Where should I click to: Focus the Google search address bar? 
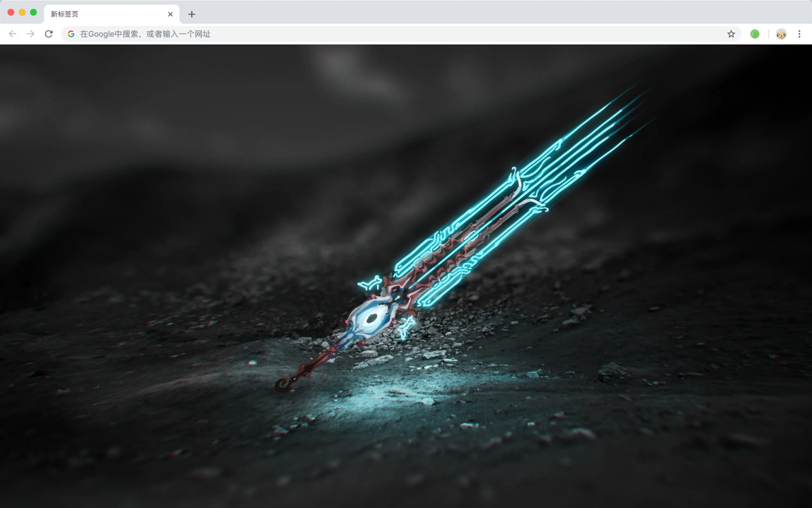pos(401,34)
